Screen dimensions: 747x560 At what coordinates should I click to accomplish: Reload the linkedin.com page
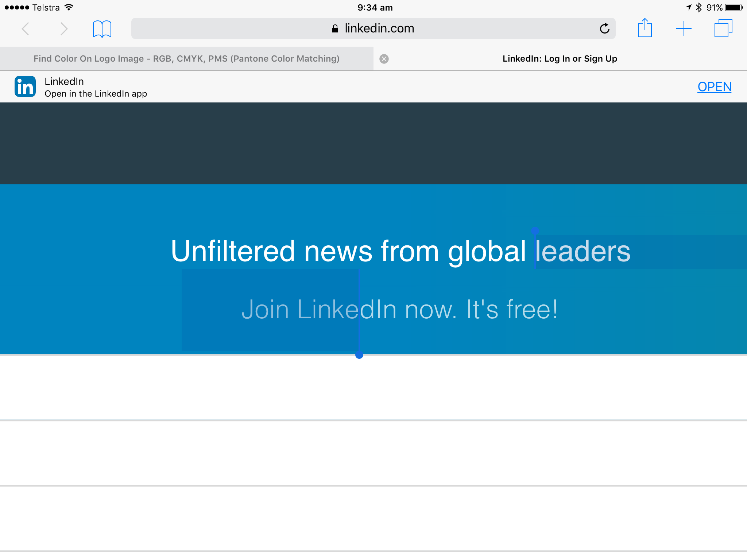click(604, 28)
